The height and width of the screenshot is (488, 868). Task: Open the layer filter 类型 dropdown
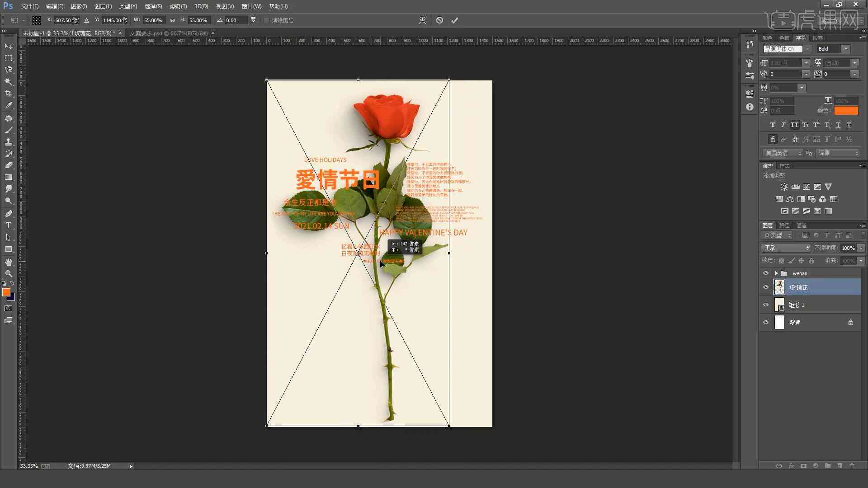(x=778, y=235)
